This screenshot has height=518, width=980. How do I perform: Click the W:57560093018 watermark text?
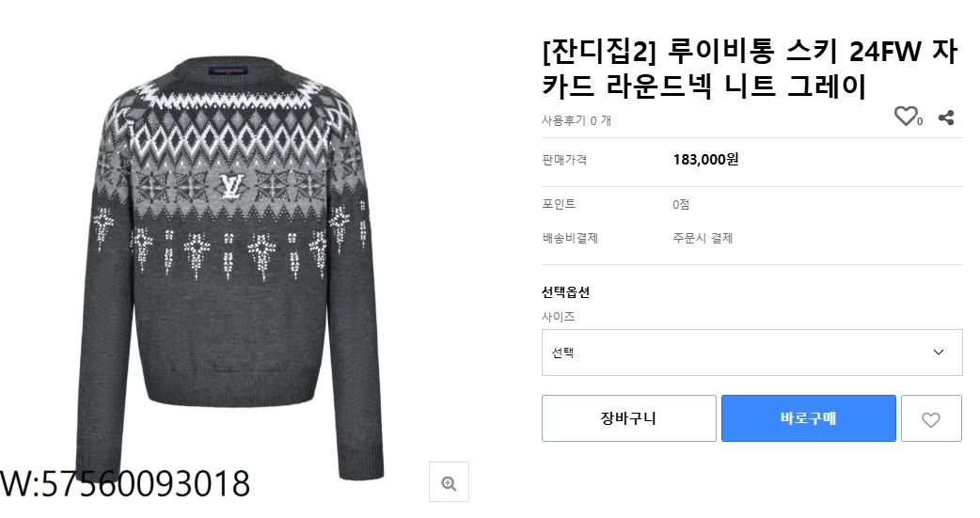(x=126, y=484)
